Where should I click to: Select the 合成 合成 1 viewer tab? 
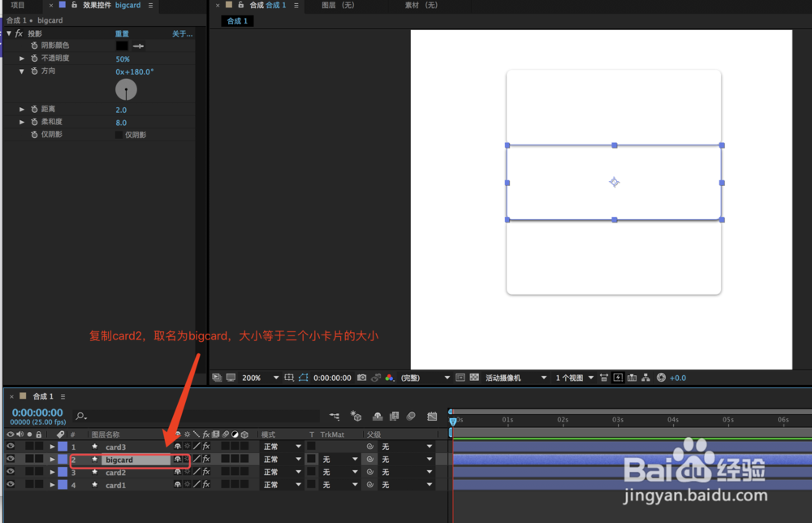(267, 5)
